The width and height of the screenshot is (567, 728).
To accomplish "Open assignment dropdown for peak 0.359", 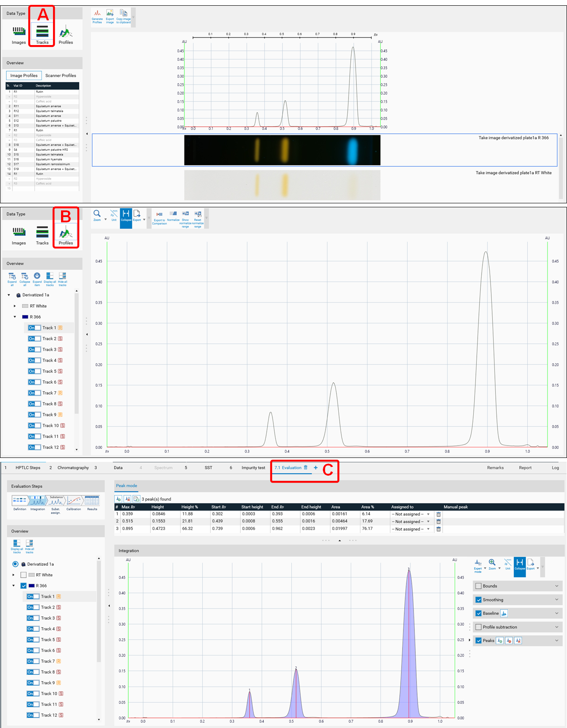I will [428, 514].
